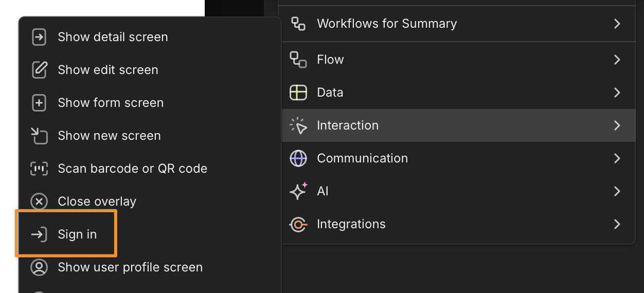Choose the Sign in action
644x293 pixels.
tap(77, 234)
